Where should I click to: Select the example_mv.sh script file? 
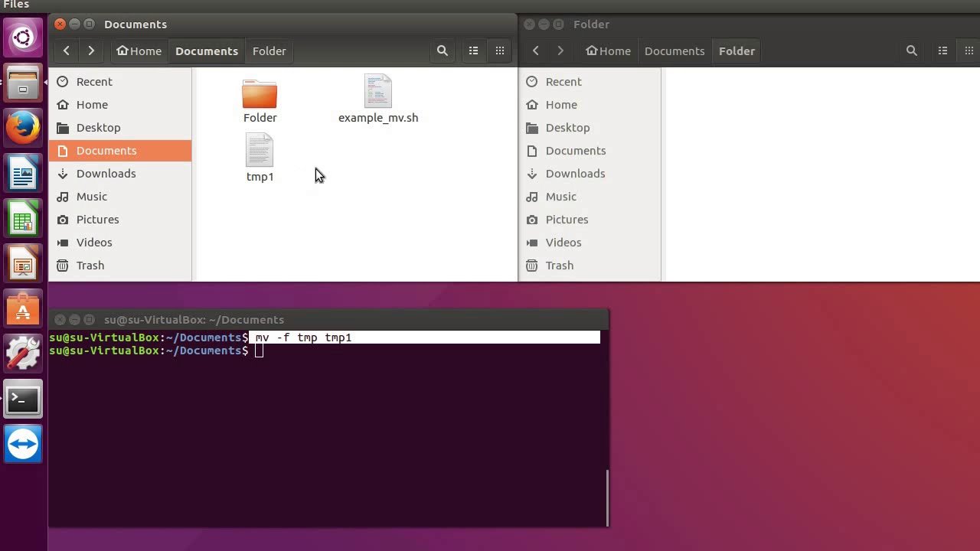click(377, 91)
